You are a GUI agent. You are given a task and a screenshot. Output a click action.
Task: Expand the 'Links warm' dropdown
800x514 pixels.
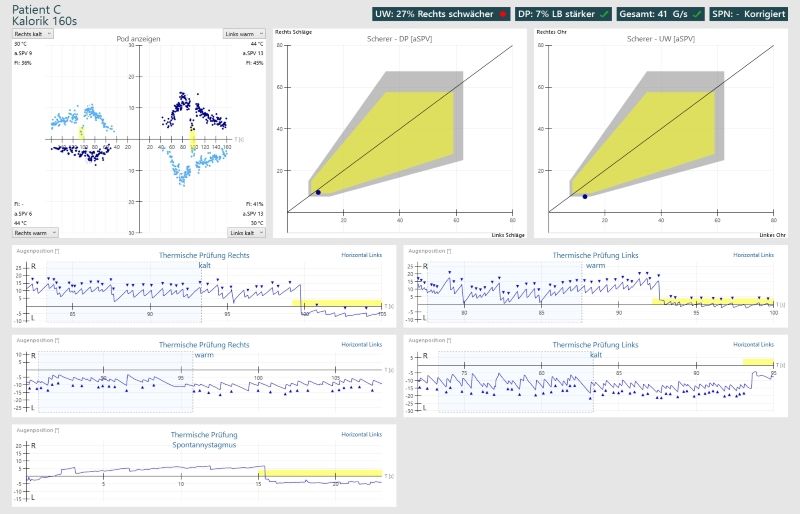pyautogui.click(x=245, y=33)
